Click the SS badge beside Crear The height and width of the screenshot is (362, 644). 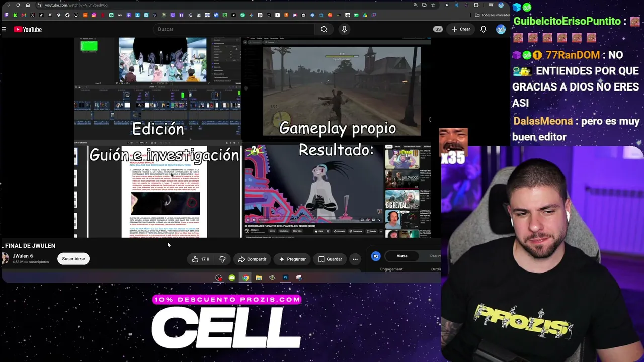point(438,29)
